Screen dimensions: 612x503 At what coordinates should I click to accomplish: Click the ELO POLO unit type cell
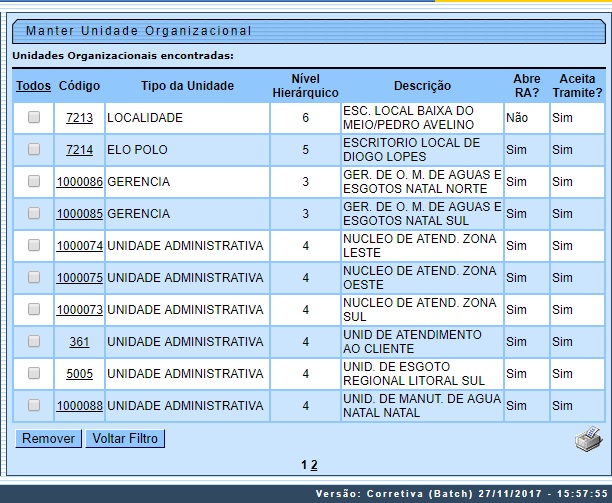[x=187, y=150]
